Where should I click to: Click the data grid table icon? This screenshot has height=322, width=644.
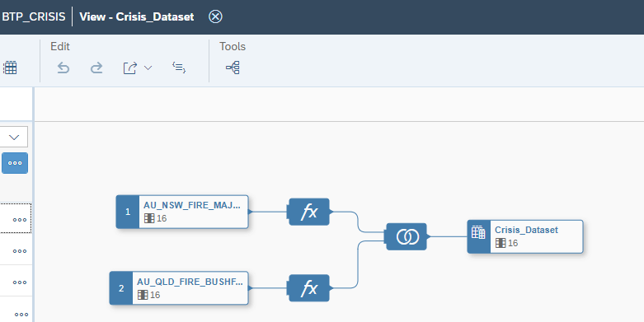pos(10,68)
